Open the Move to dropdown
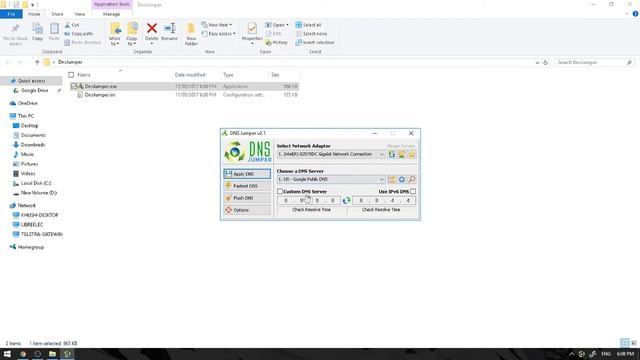The height and width of the screenshot is (360, 640). point(115,34)
